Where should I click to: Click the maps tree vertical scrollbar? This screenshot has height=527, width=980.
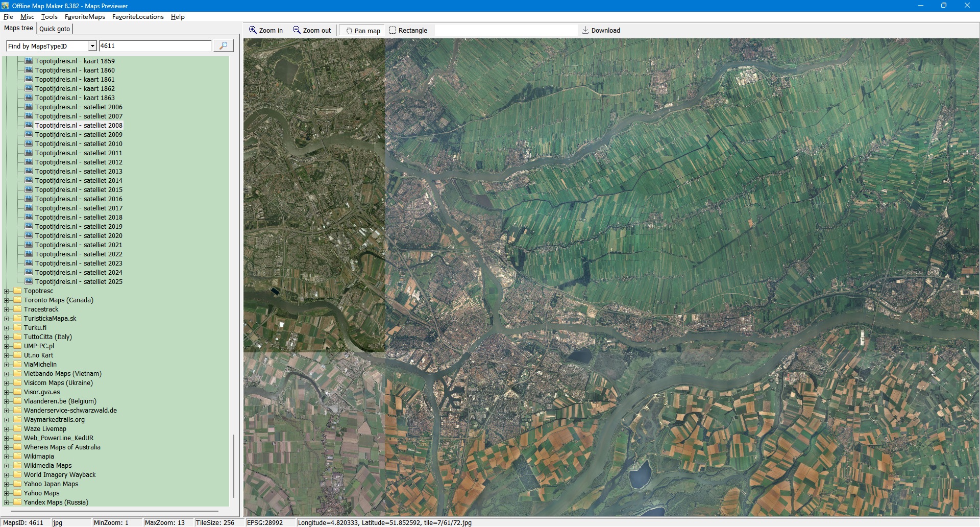point(234,465)
